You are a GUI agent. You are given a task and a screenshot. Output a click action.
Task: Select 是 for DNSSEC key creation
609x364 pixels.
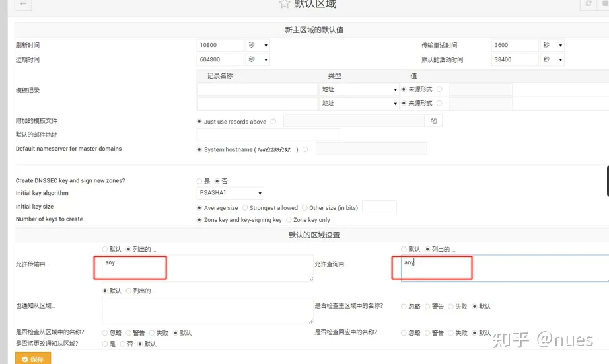tap(199, 181)
